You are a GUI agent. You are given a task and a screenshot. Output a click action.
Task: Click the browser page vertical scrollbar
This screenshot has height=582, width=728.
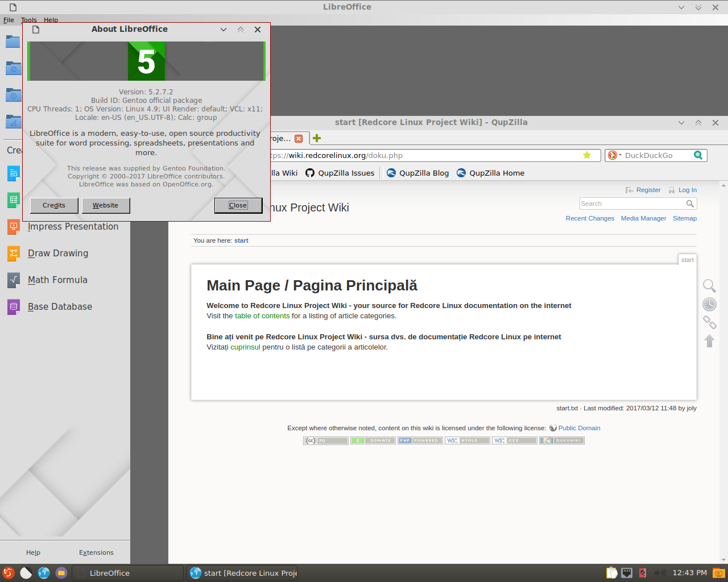(724, 372)
